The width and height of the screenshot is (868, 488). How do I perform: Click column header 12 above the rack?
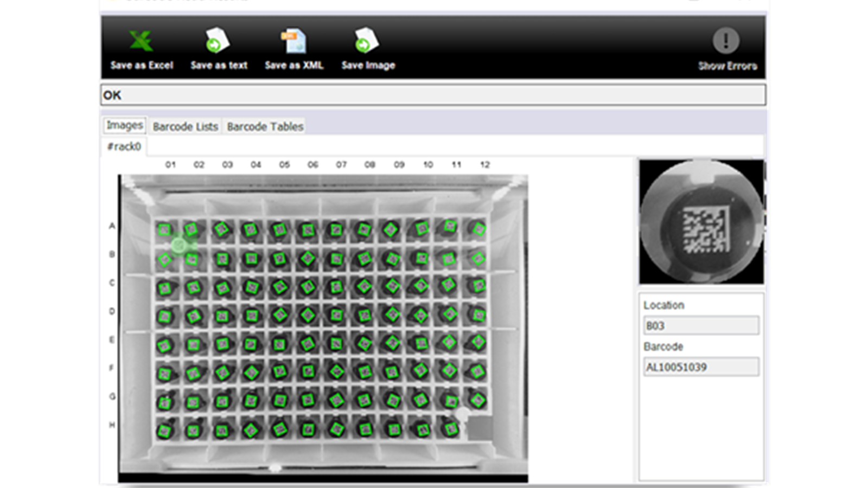click(x=484, y=164)
